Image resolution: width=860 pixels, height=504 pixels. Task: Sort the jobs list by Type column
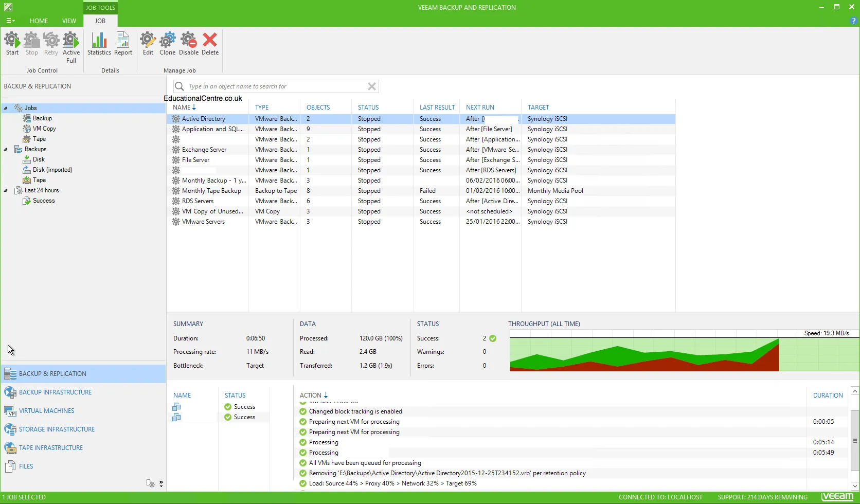tap(262, 107)
